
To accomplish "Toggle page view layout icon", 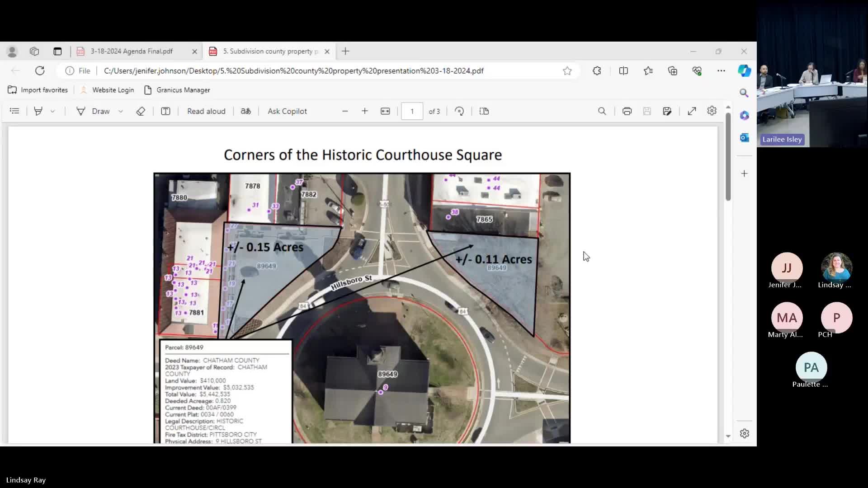I will (484, 111).
